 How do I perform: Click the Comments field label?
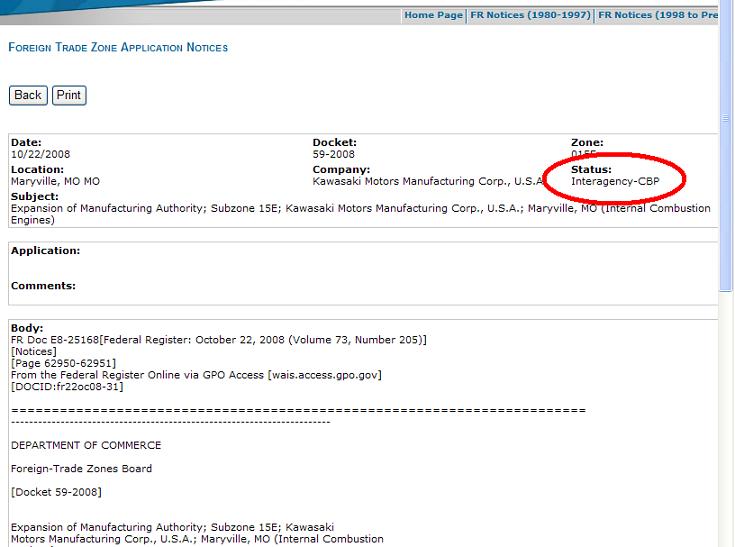coord(43,285)
